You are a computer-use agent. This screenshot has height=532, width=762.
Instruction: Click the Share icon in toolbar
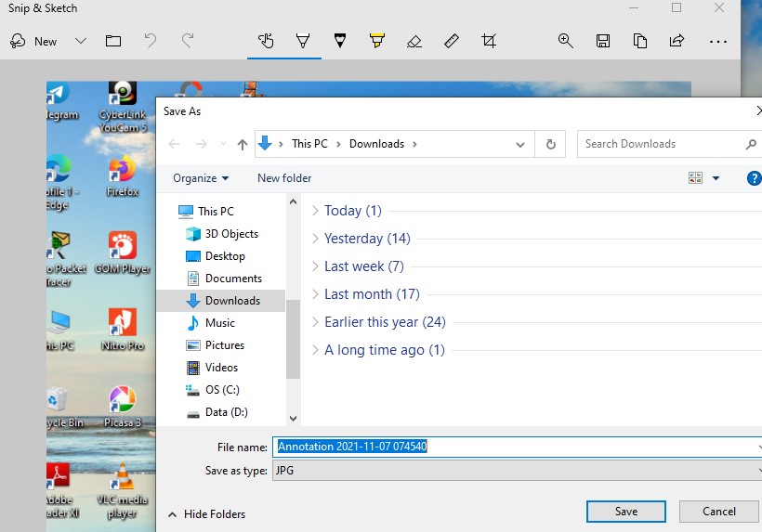(x=677, y=41)
